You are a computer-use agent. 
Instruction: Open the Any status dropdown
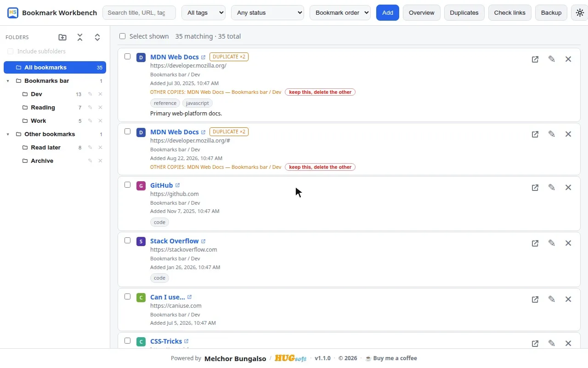(x=268, y=13)
